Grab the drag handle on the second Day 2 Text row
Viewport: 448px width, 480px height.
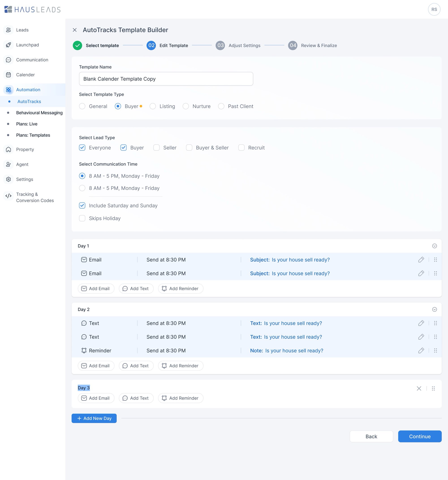click(x=435, y=337)
